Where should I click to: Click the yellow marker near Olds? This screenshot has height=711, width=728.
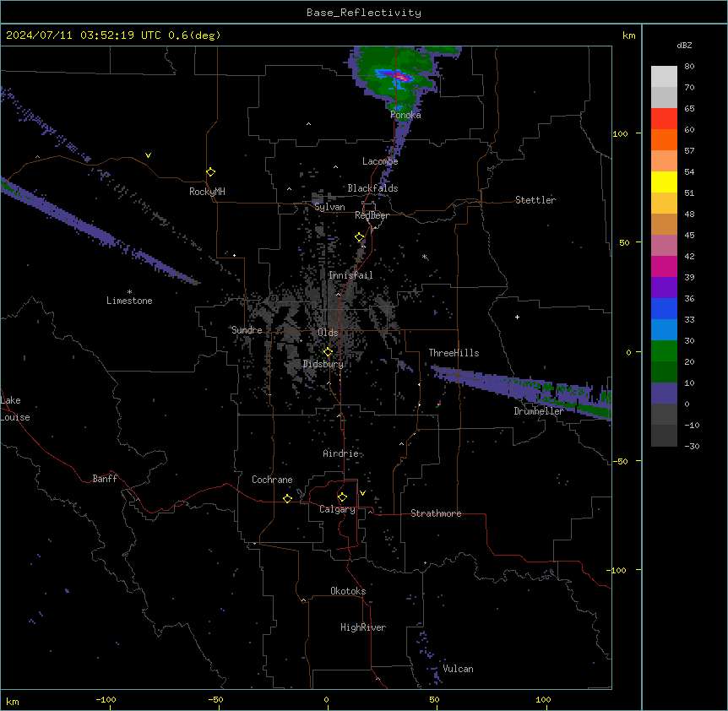328,352
